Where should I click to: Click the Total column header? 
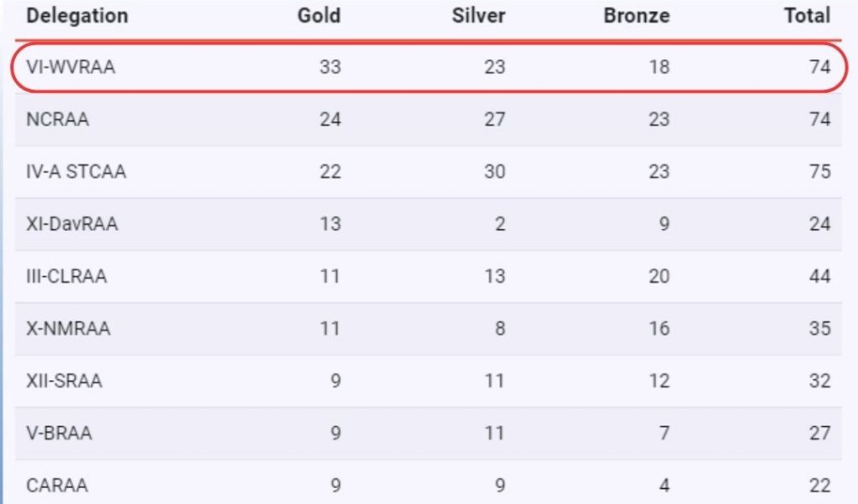(807, 15)
